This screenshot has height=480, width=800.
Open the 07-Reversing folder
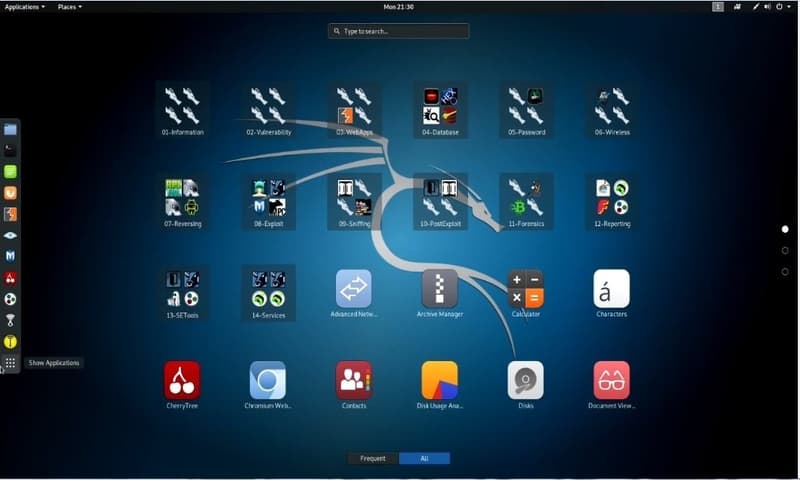pos(182,201)
